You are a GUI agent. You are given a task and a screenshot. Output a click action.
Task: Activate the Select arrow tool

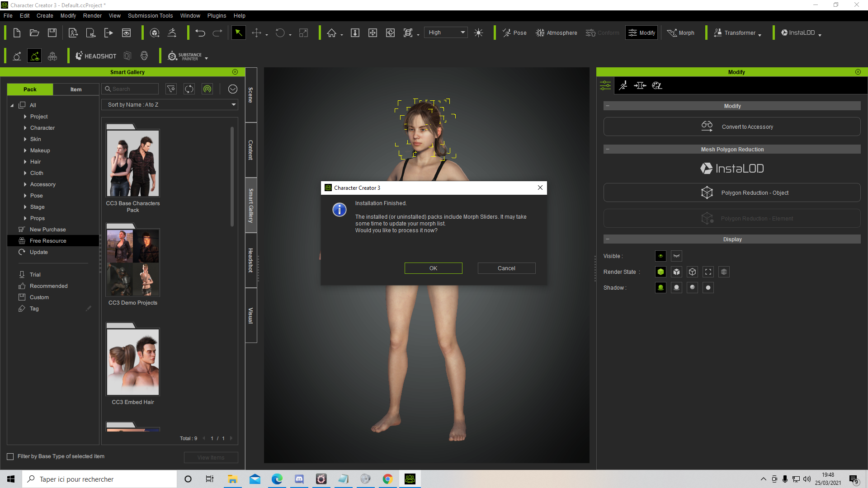238,33
